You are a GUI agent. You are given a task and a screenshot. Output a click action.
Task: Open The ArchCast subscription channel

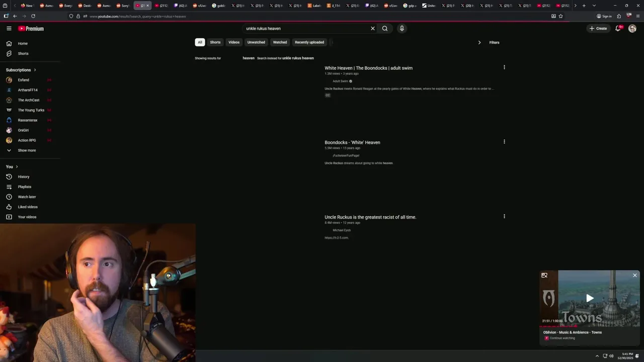coord(30,100)
